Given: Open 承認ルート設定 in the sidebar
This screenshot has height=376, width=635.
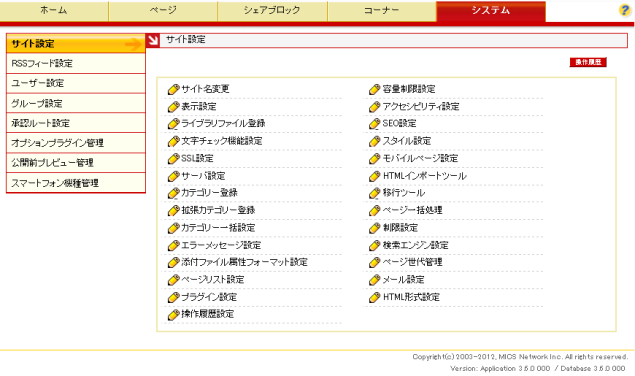Looking at the screenshot, I should pos(76,123).
